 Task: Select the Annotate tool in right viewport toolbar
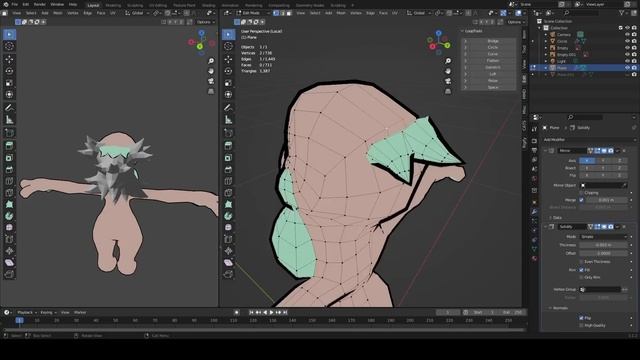pyautogui.click(x=228, y=108)
